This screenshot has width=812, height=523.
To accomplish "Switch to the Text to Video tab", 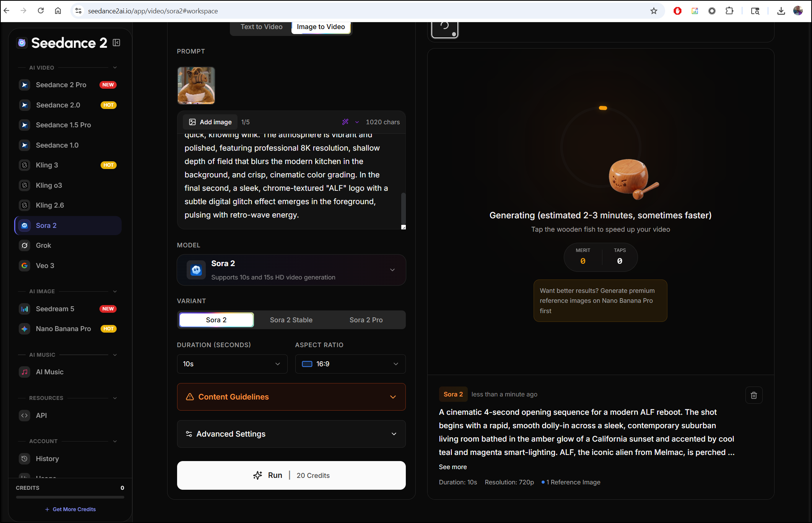I will (261, 26).
